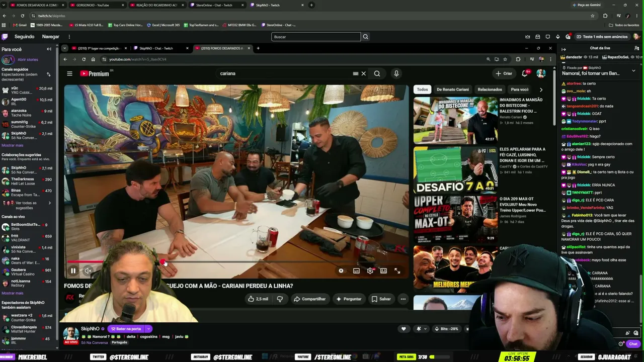Unmute the YouTube video player
Screen dimensions: 644x362
(88, 270)
